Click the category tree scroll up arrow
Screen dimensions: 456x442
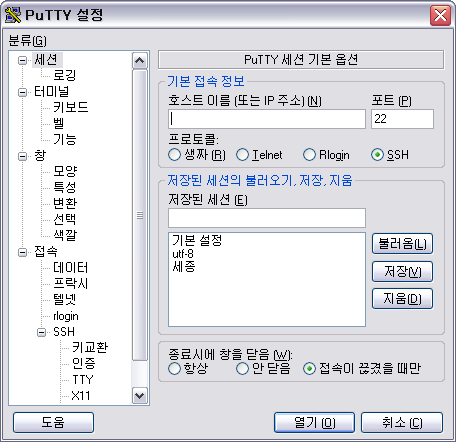pos(140,60)
